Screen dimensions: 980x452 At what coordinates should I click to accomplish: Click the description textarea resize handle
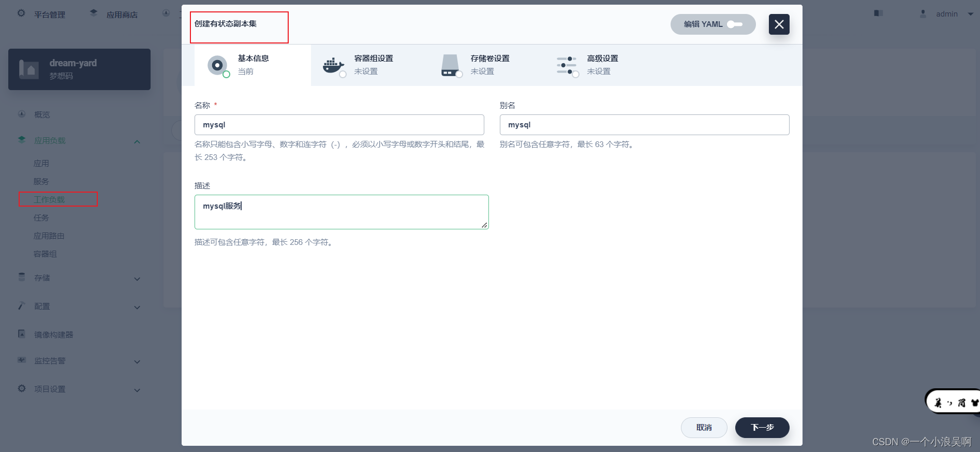click(484, 225)
